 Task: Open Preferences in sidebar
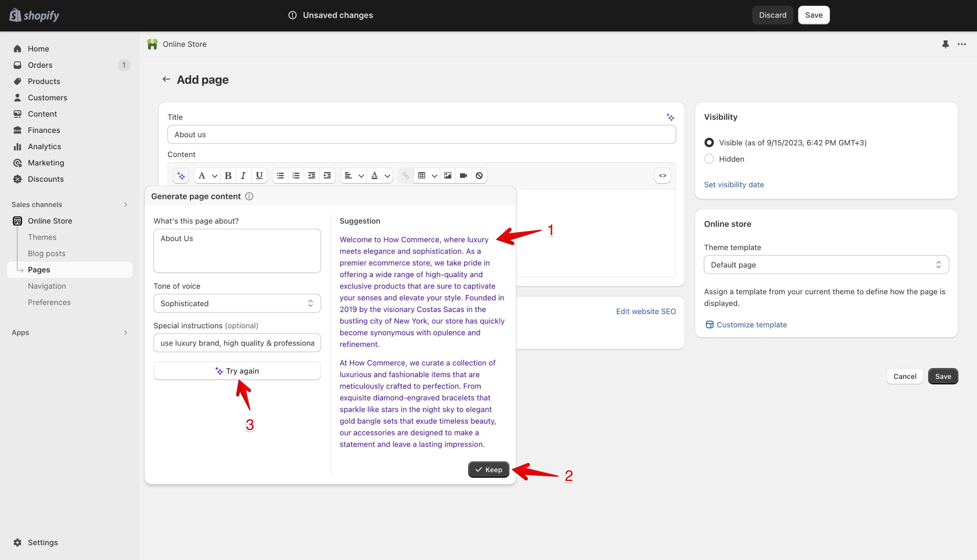tap(49, 302)
